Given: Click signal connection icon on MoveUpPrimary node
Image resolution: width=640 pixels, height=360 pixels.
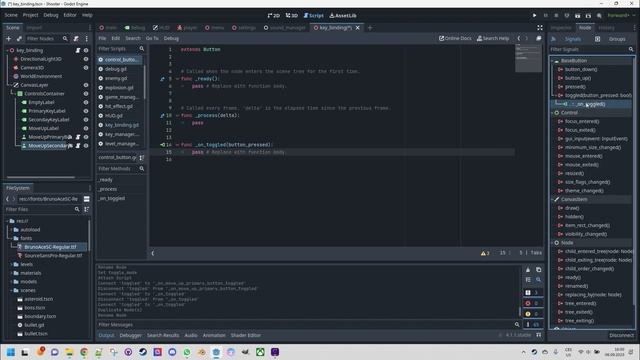Looking at the screenshot, I should pyautogui.click(x=70, y=137).
